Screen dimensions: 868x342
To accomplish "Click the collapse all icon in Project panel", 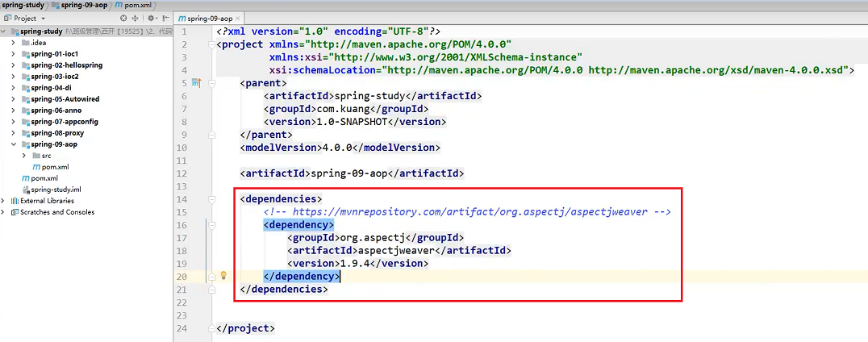I will (x=135, y=19).
